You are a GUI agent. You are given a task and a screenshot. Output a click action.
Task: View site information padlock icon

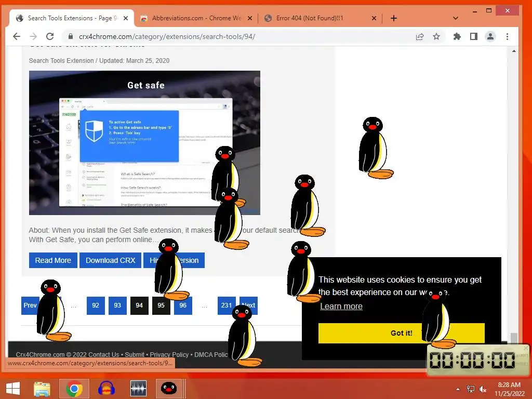[71, 37]
